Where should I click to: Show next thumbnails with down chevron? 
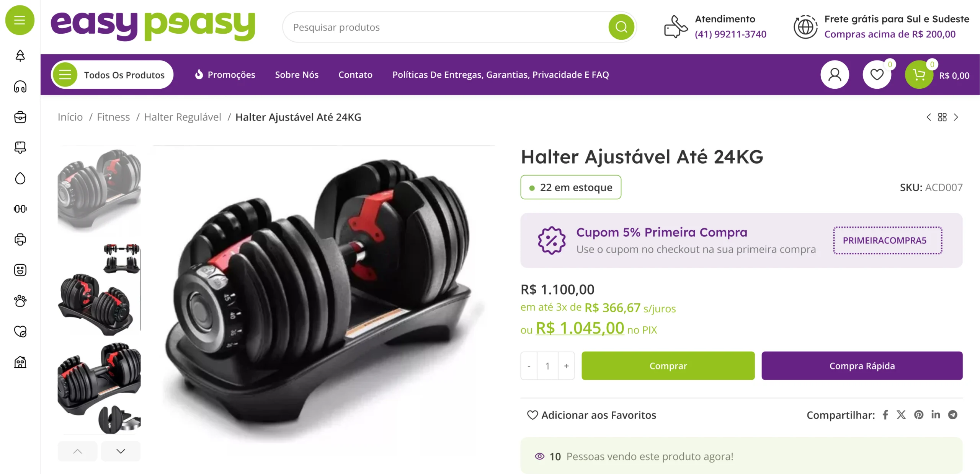pyautogui.click(x=121, y=451)
